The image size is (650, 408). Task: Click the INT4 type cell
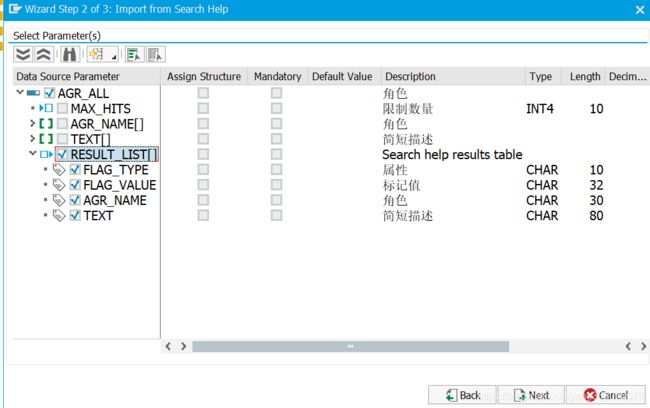click(x=540, y=109)
